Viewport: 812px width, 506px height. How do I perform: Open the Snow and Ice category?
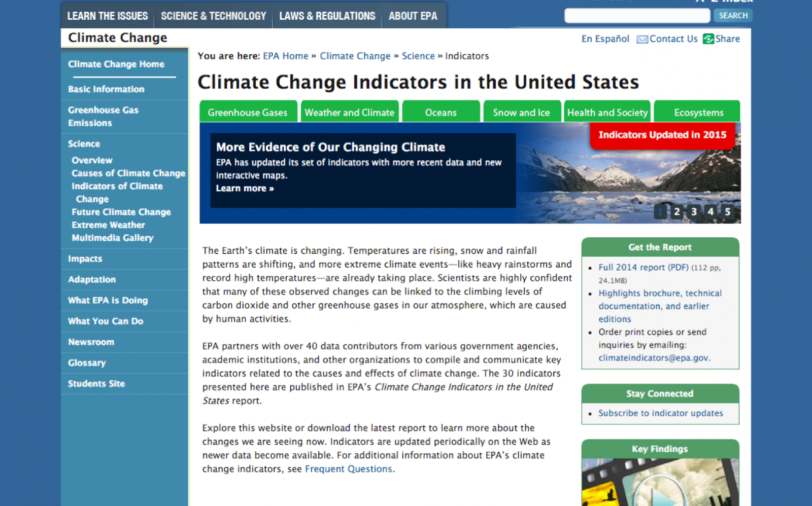point(522,112)
